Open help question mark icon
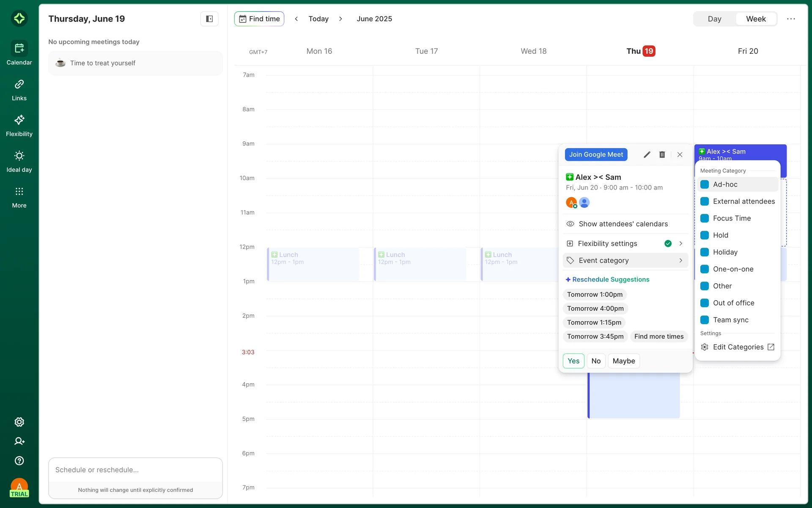The width and height of the screenshot is (812, 508). coord(19,461)
